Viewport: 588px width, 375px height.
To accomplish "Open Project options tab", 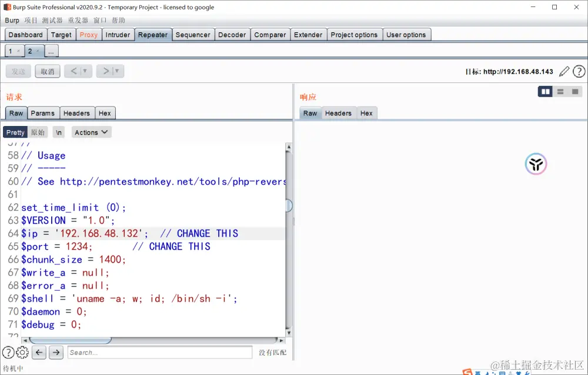I will 355,35.
